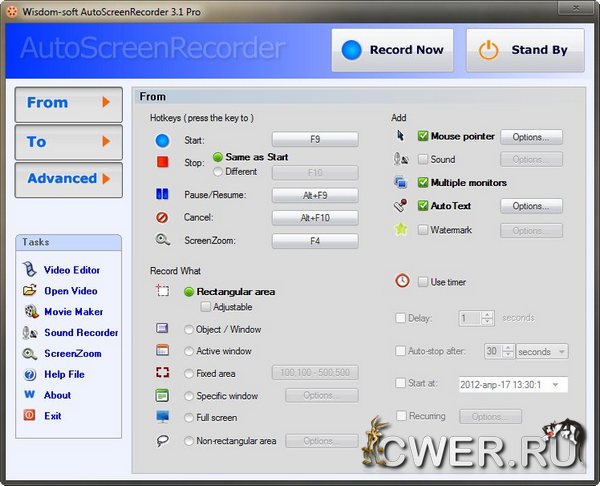This screenshot has width=600, height=486.
Task: Click the Full screen monitor icon
Action: click(163, 417)
